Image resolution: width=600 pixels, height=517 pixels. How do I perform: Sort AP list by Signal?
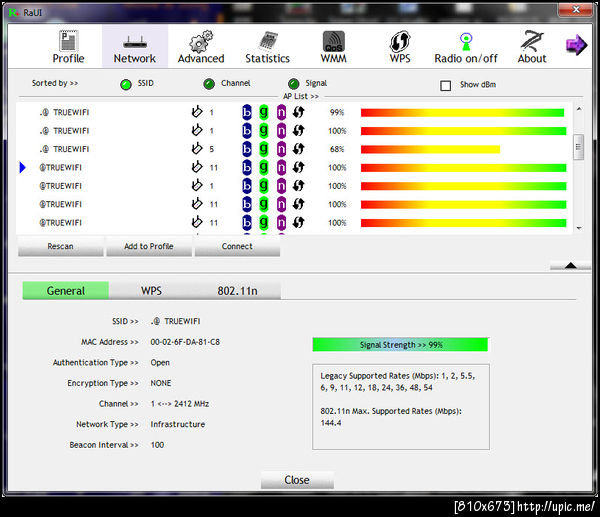pos(293,84)
